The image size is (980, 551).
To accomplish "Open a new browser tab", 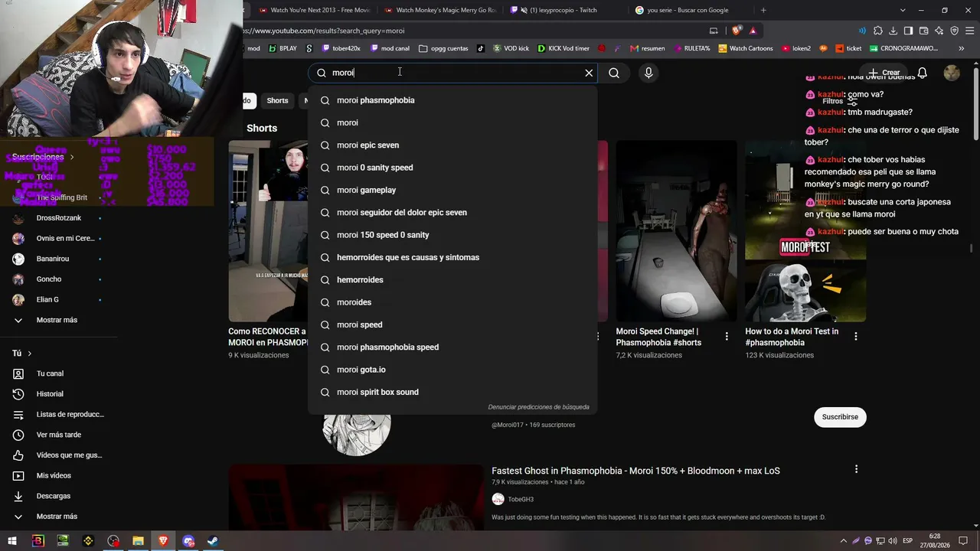I will coord(763,10).
